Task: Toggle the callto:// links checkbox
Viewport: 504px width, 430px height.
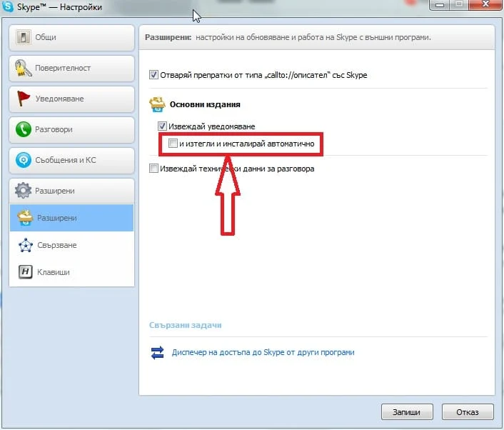Action: click(153, 75)
